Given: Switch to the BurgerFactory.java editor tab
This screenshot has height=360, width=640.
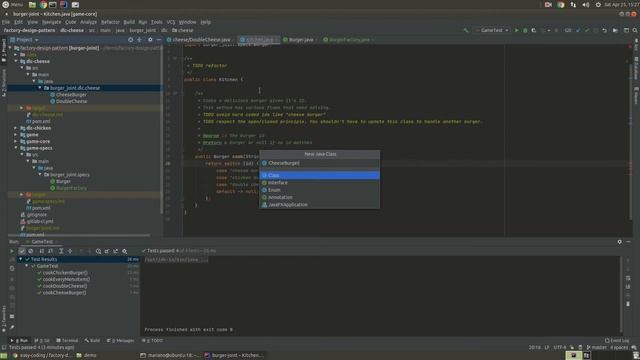Looking at the screenshot, I should tap(348, 40).
